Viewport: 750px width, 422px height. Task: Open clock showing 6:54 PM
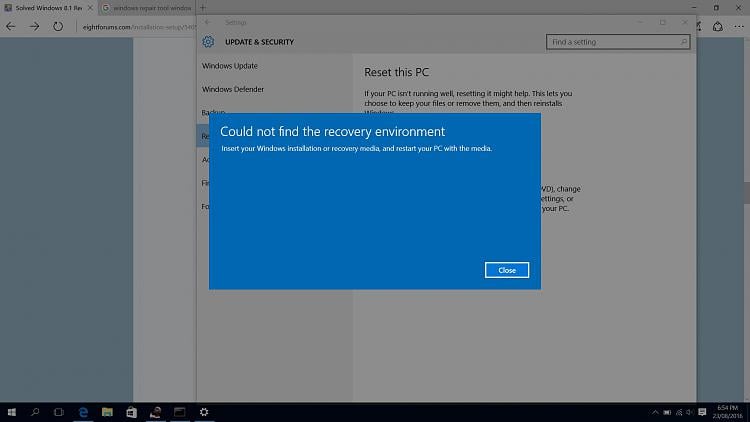[x=728, y=412]
